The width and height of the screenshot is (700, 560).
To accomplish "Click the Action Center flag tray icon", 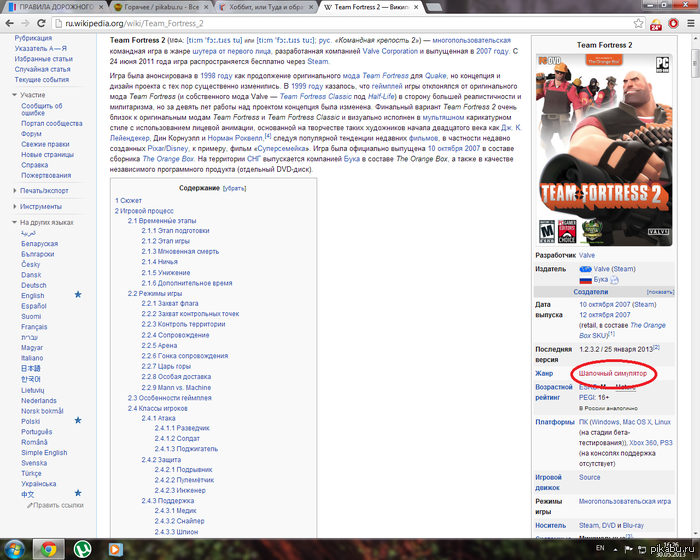I will point(629,549).
